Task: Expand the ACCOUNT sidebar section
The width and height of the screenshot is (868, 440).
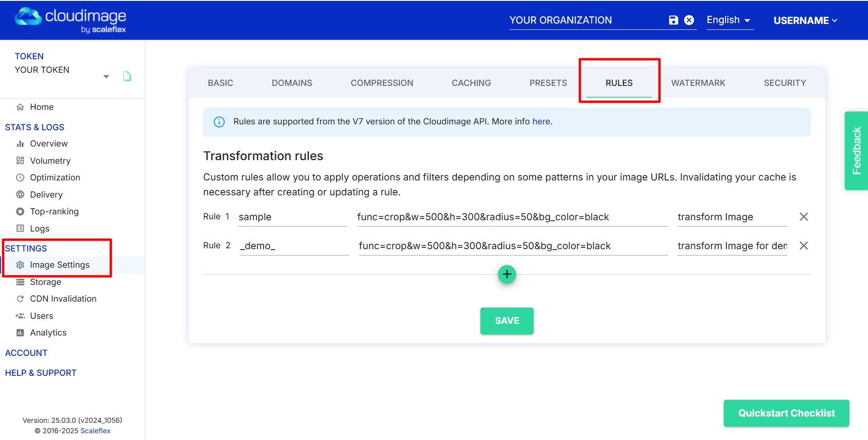Action: tap(26, 353)
